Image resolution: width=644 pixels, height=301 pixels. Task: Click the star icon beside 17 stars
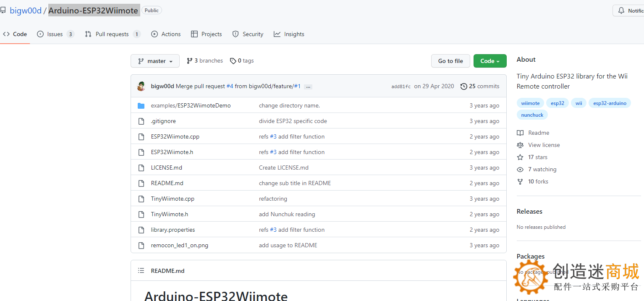tap(520, 157)
